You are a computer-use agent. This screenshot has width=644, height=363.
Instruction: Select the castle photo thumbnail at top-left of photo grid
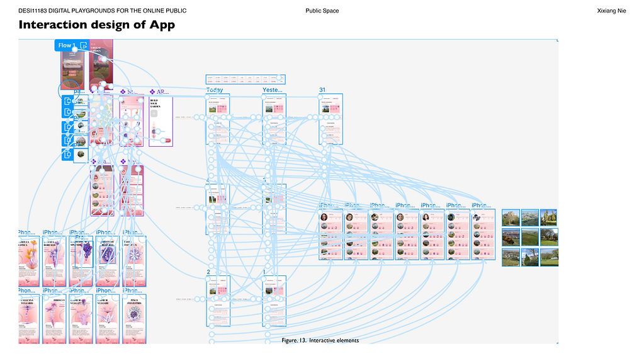(511, 217)
